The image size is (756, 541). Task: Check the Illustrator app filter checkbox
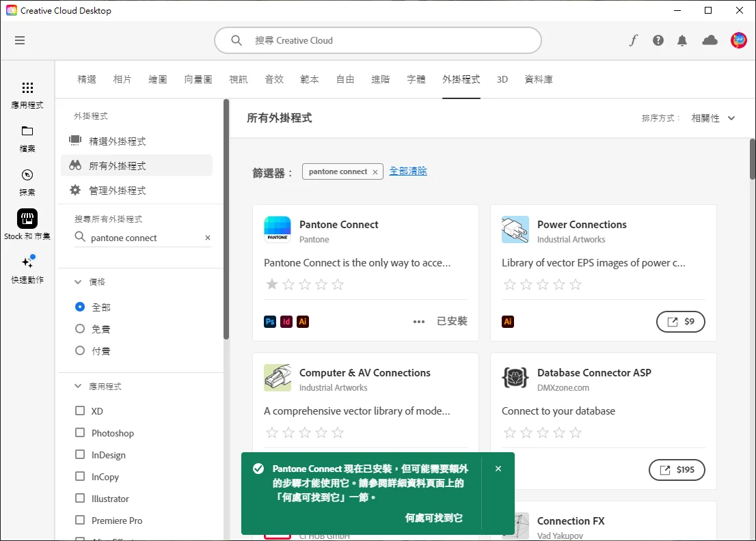coord(79,498)
